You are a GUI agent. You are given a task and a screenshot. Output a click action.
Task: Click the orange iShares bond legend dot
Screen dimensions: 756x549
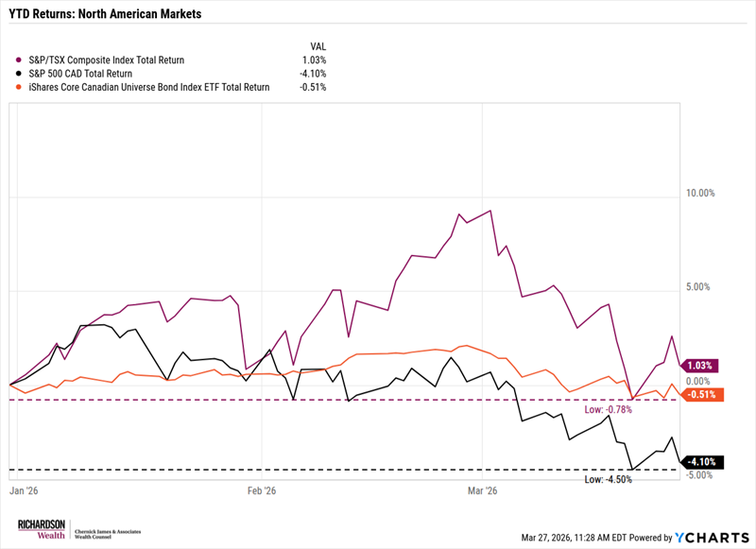coord(20,86)
